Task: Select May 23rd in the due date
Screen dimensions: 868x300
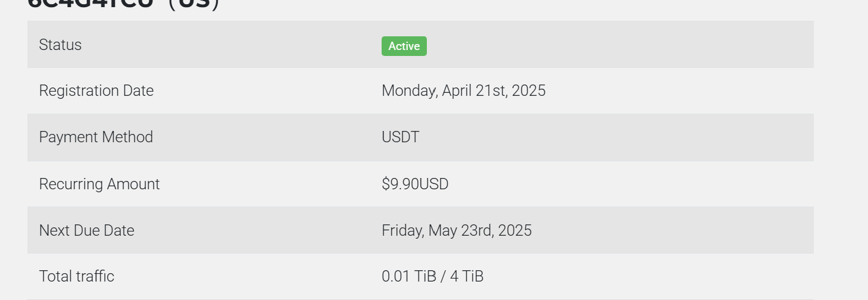Action: [460, 231]
